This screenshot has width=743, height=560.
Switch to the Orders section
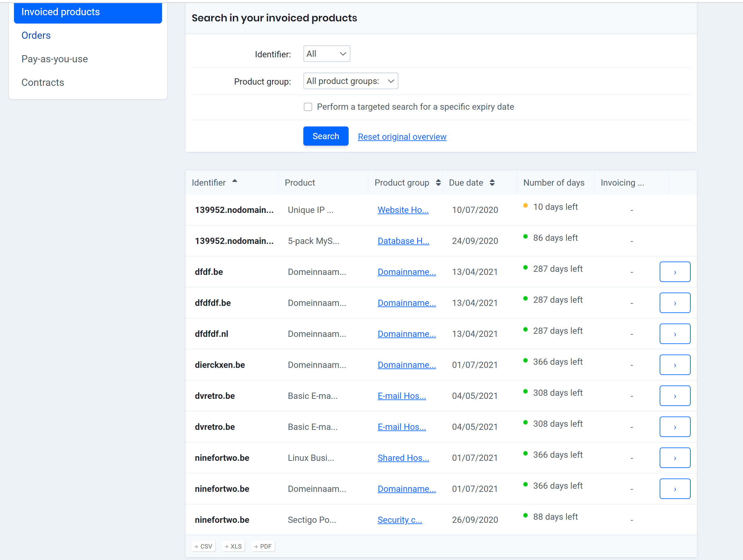click(36, 35)
